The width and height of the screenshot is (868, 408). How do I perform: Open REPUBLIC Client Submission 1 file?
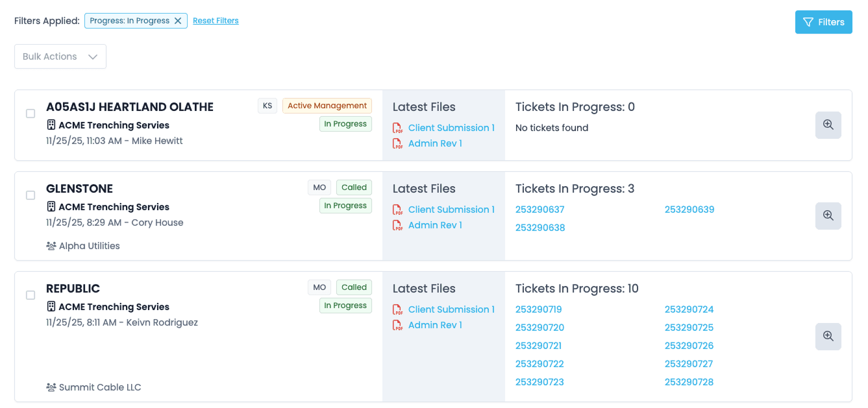[x=451, y=309]
